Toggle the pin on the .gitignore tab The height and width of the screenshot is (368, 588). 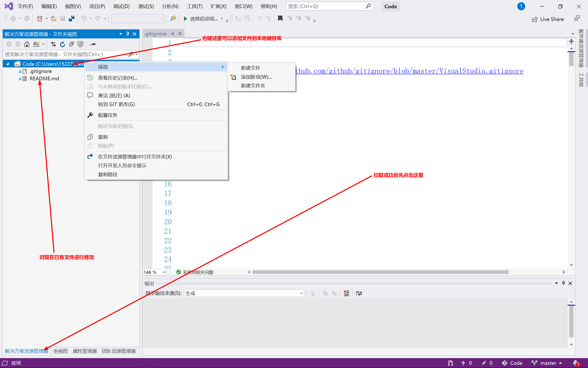tap(173, 34)
